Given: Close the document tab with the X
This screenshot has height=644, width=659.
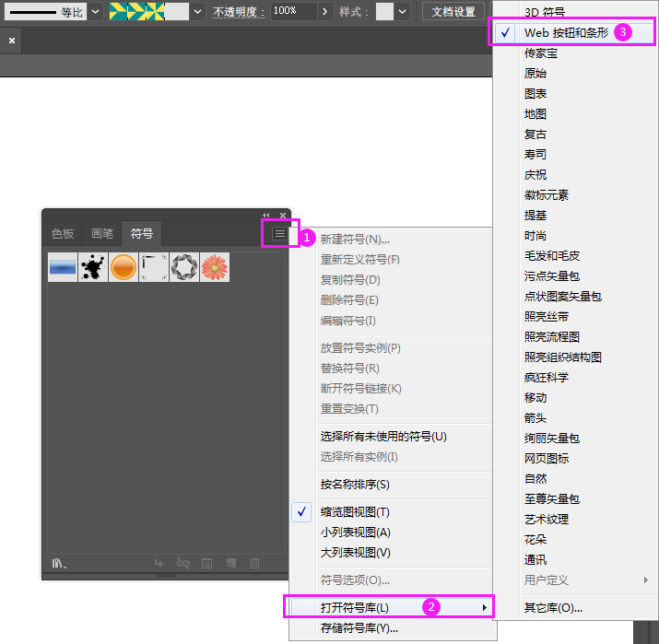Looking at the screenshot, I should 12,41.
